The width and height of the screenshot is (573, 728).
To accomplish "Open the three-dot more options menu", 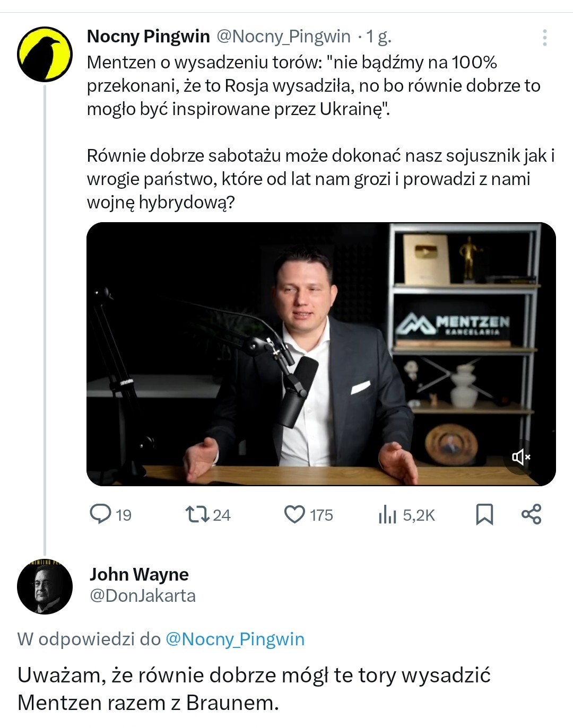I will [x=544, y=38].
